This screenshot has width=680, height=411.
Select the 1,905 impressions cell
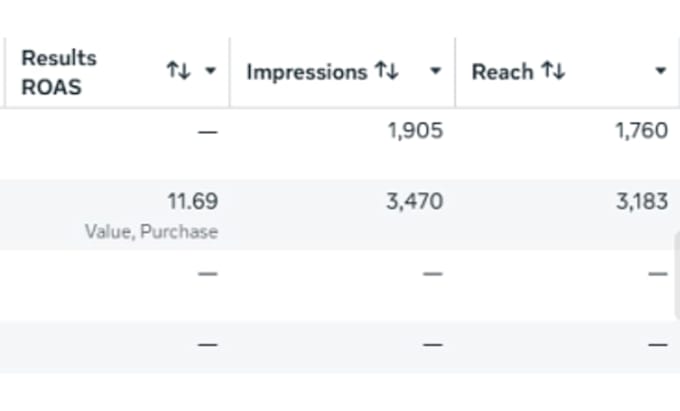(x=415, y=130)
